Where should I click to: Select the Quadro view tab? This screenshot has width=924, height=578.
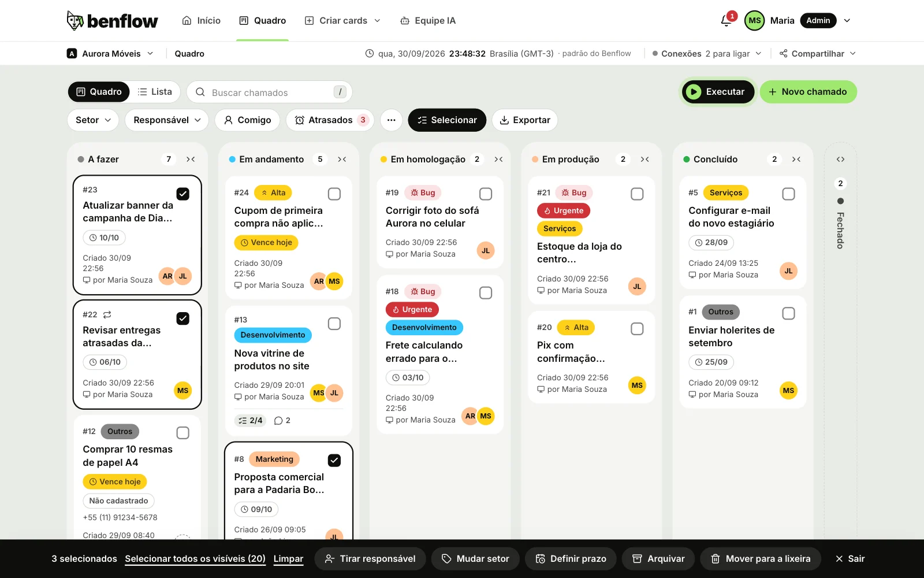tap(99, 92)
